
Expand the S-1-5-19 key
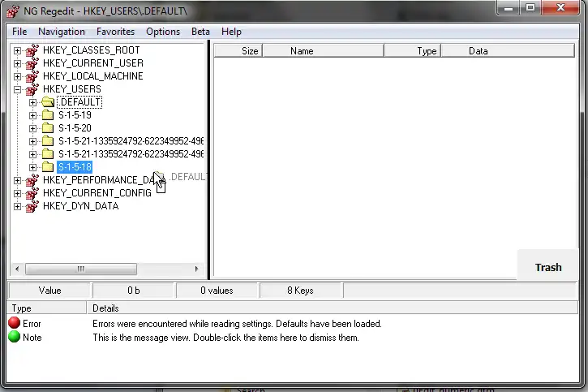click(x=33, y=115)
